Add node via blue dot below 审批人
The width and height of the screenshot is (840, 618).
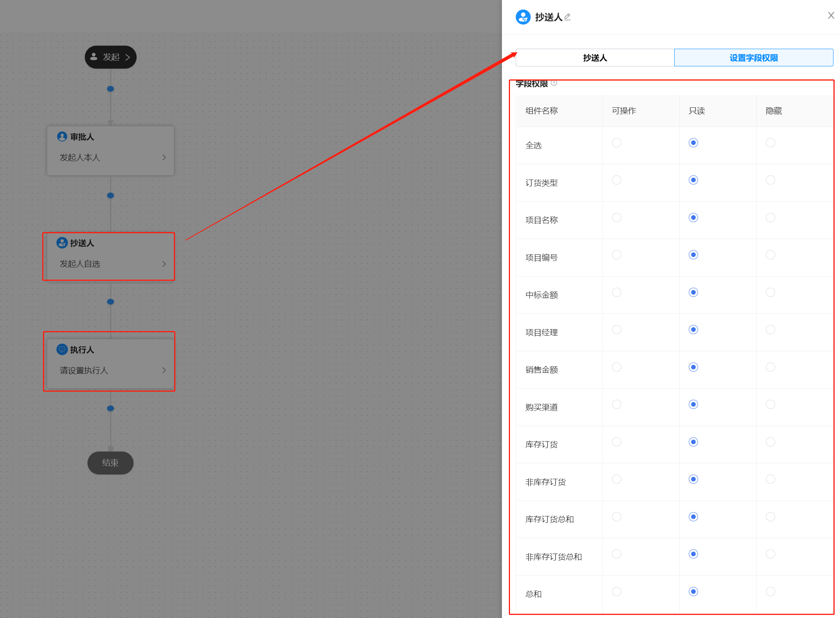pos(111,196)
